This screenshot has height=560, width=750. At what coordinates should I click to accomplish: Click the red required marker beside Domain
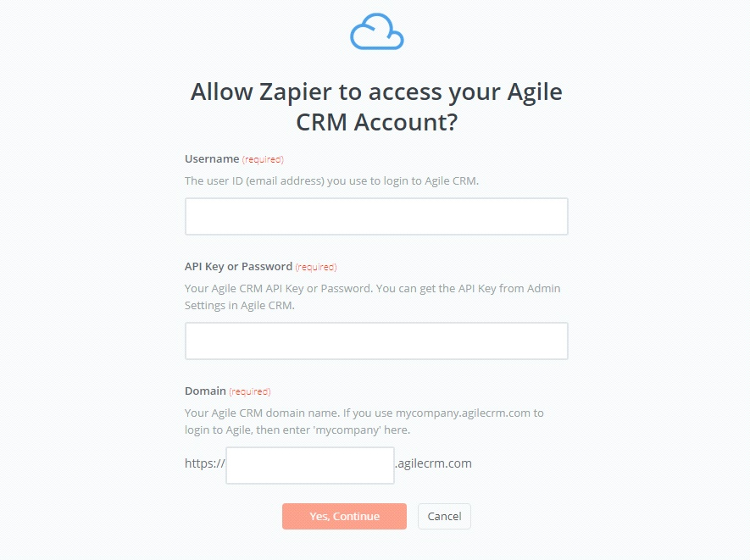click(x=250, y=391)
